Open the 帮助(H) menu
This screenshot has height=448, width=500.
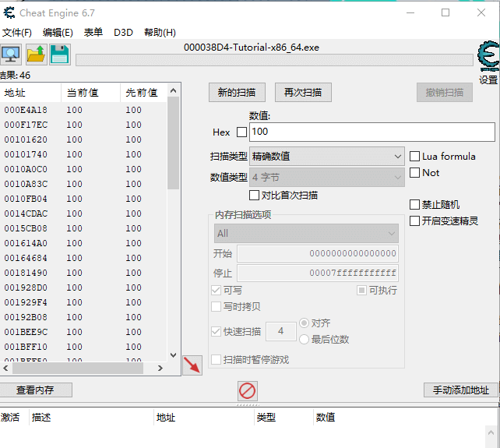(160, 33)
